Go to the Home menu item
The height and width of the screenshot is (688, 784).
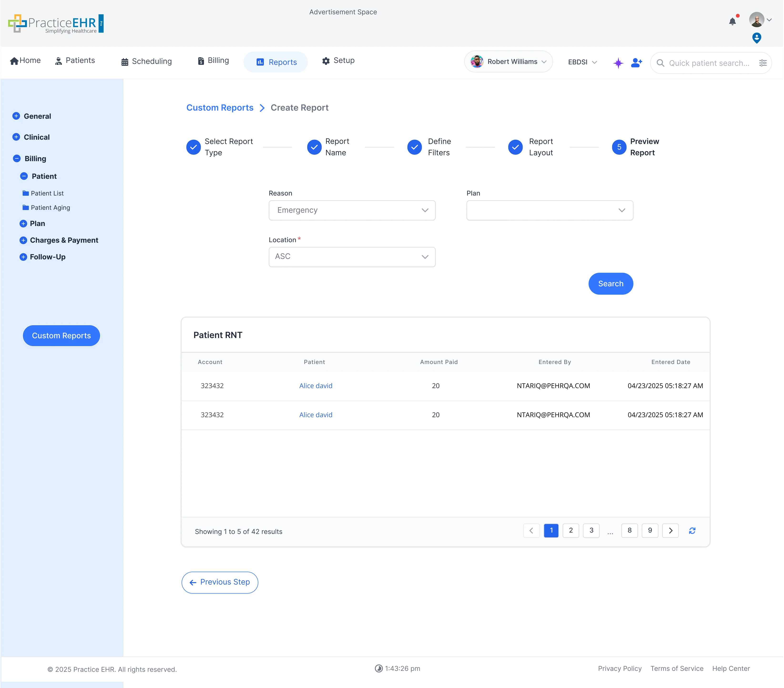coord(25,60)
